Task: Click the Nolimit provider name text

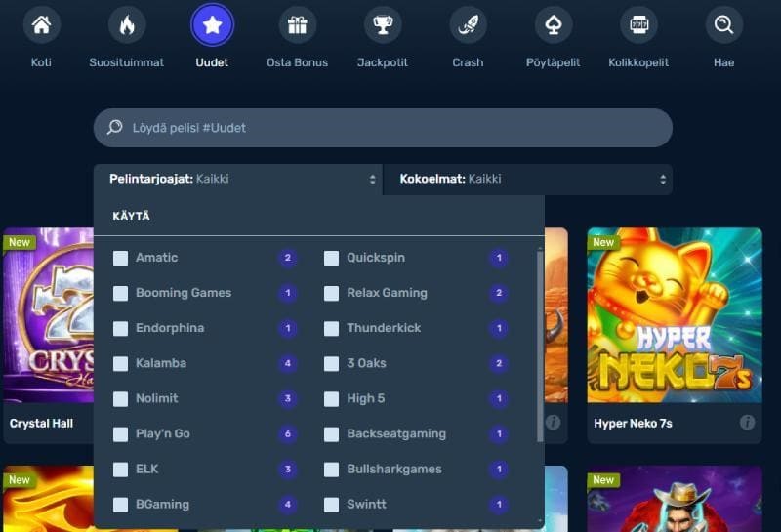Action: click(157, 398)
